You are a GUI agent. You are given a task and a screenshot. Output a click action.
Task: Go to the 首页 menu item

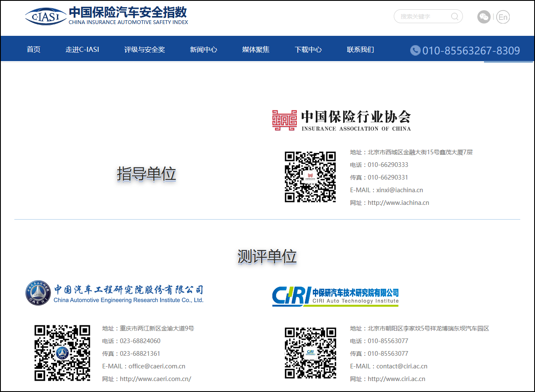tap(34, 49)
